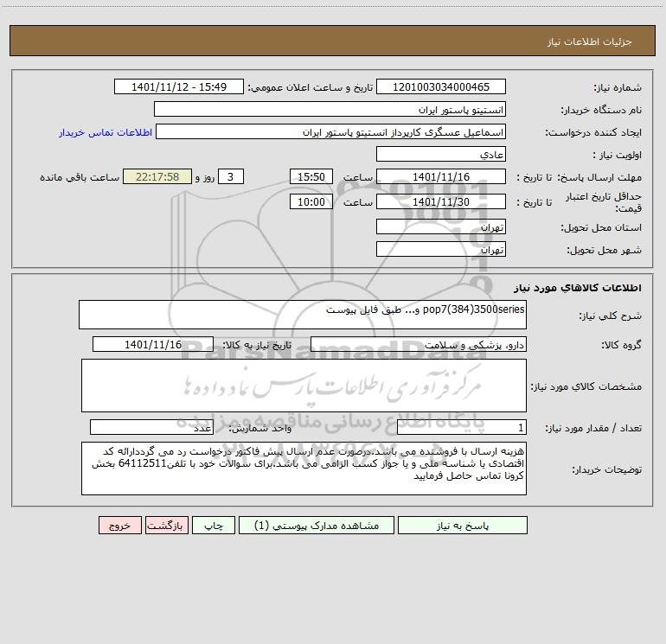
Task: Click the label شرح کلی نیاز
Action: coord(611,316)
